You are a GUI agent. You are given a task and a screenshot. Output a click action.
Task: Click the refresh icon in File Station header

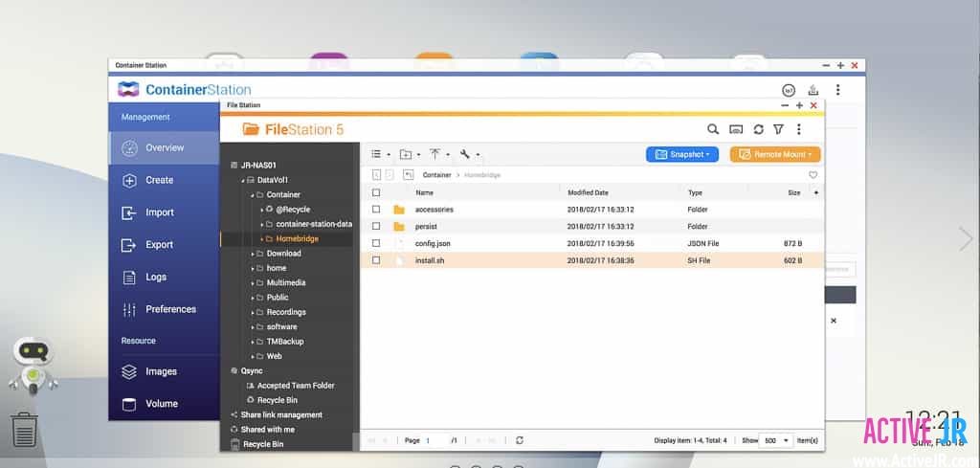[758, 129]
